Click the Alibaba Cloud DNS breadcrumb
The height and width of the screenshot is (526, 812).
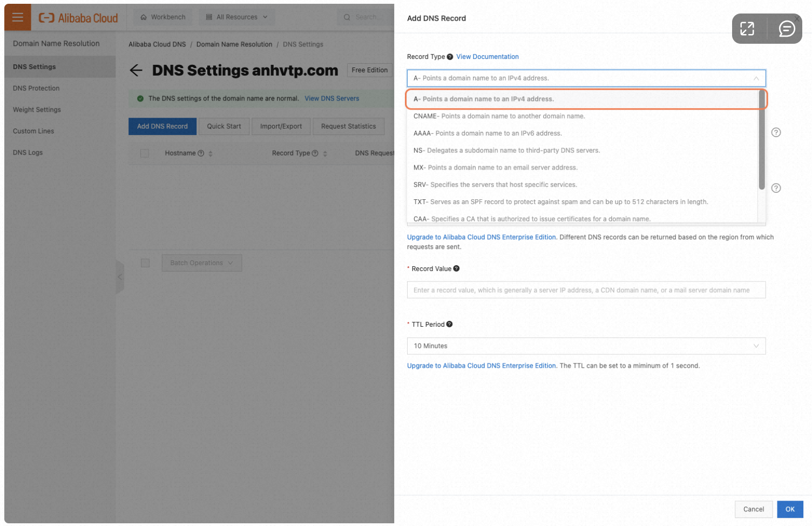point(157,44)
